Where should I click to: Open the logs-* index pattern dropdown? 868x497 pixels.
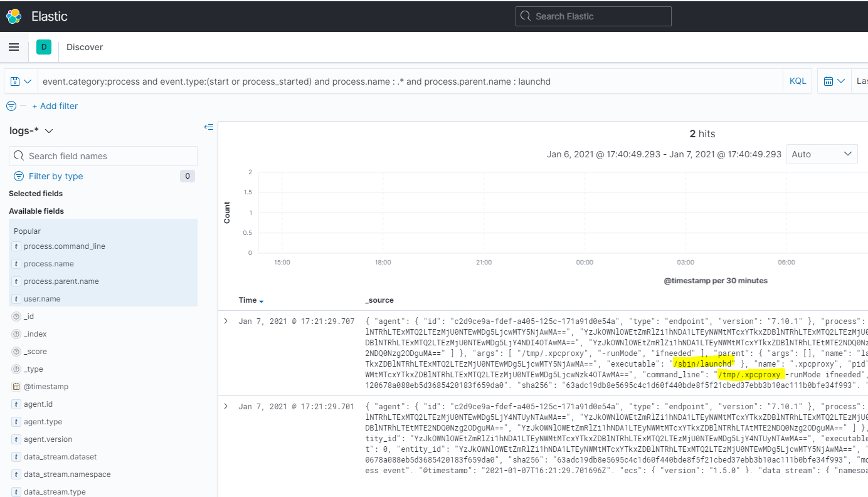pos(31,130)
